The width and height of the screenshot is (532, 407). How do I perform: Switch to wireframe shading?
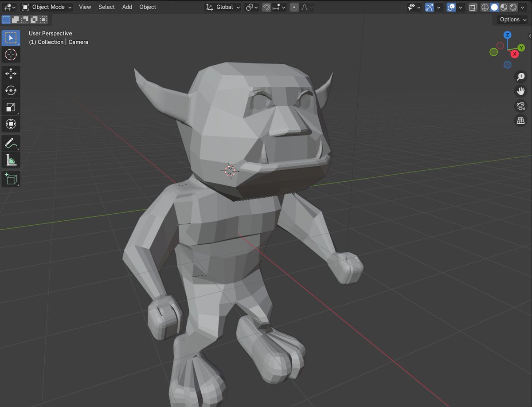(x=485, y=7)
